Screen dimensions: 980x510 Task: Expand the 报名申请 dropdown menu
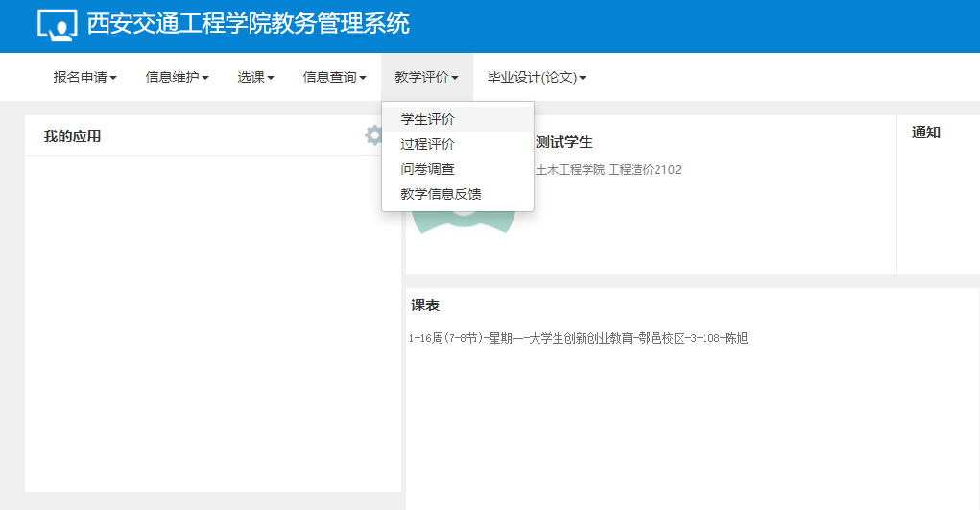point(84,77)
